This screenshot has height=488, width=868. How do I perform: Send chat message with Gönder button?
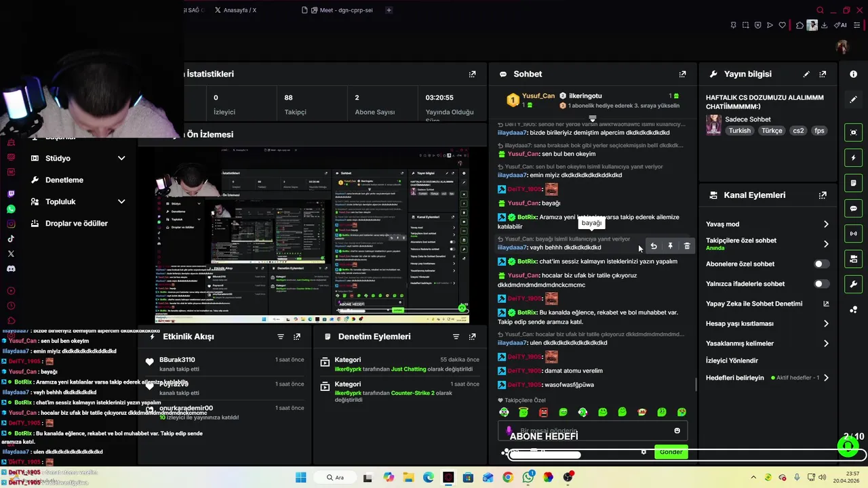point(671,452)
